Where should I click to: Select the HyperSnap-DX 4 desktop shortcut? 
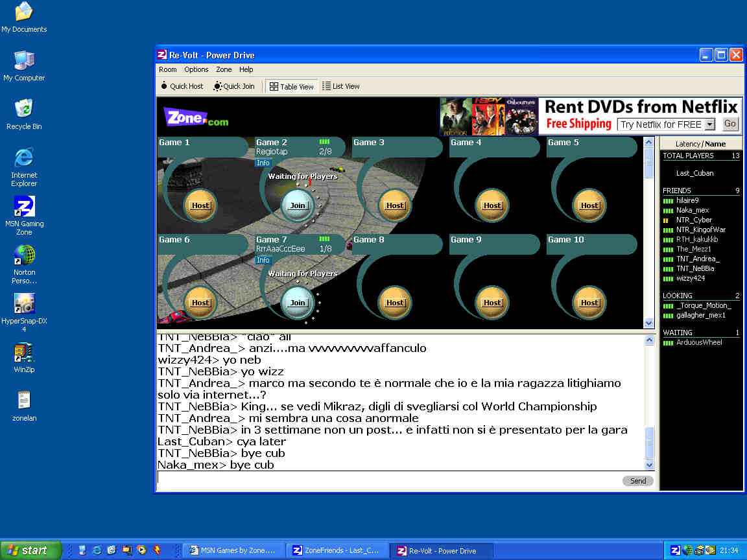pos(24,313)
